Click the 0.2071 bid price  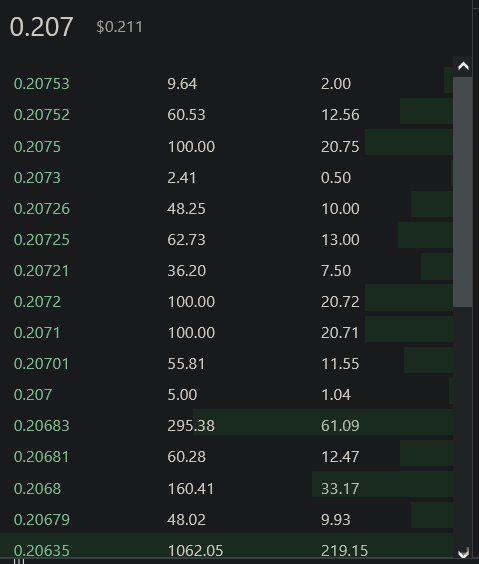(x=37, y=333)
